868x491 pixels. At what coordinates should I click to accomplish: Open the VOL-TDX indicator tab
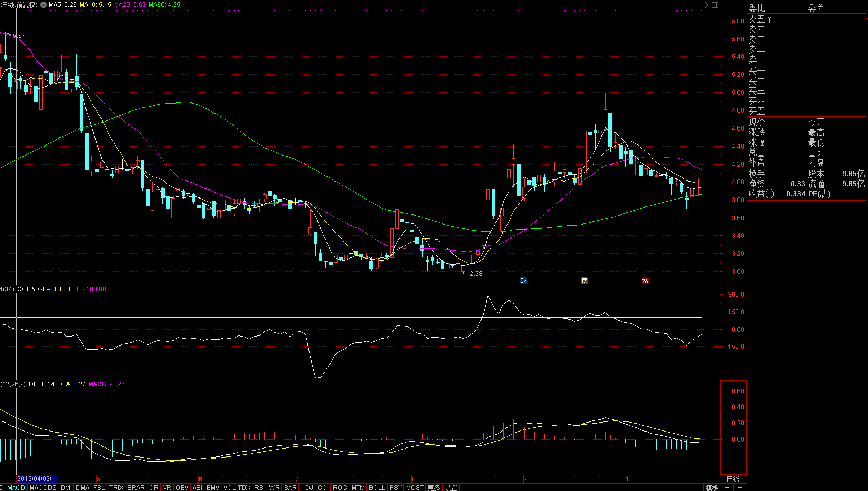pos(237,487)
